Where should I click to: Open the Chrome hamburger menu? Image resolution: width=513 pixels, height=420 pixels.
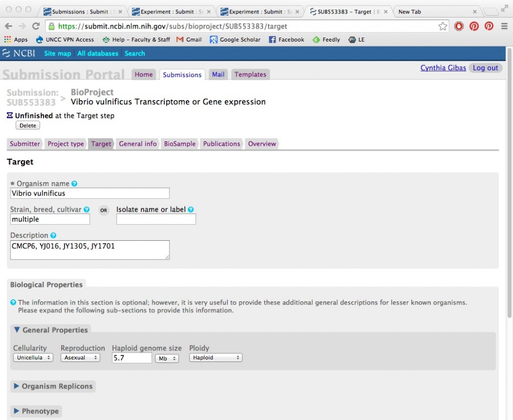coord(504,27)
